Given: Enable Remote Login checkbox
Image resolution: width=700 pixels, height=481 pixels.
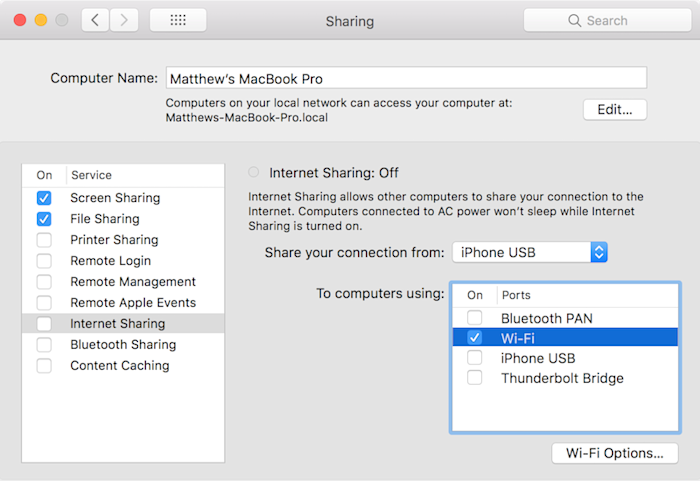Looking at the screenshot, I should tap(44, 261).
